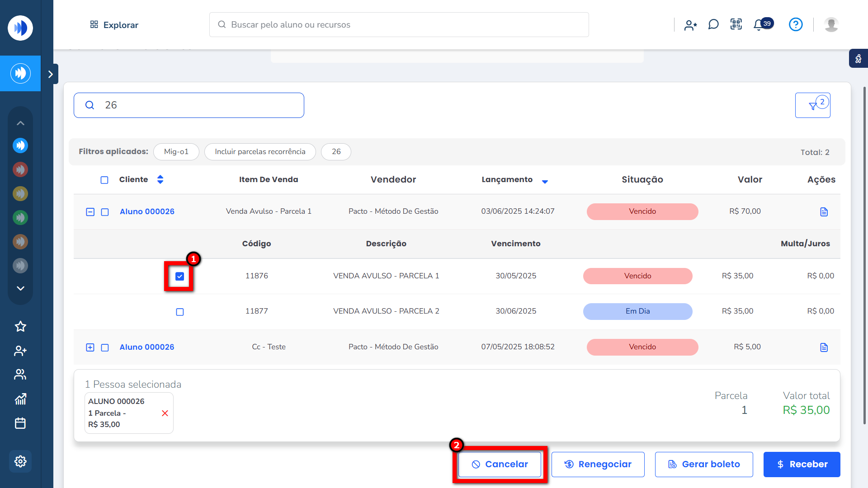868x488 pixels.
Task: Check the parcela 11877 checkbox
Action: click(x=180, y=312)
